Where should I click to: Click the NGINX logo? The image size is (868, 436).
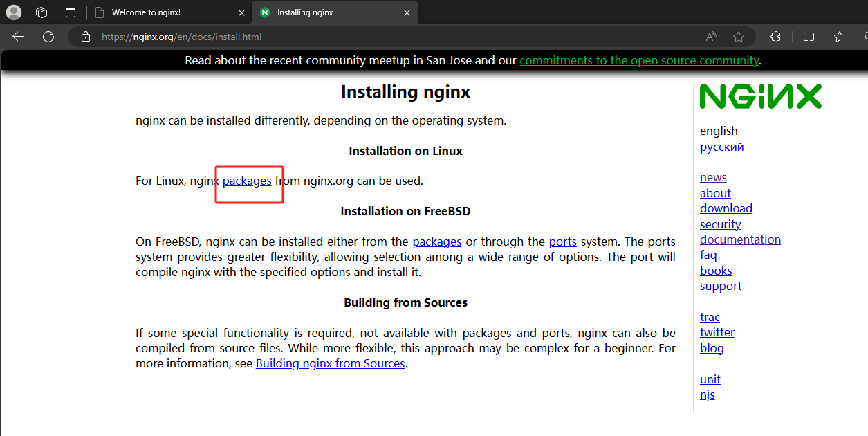pos(761,97)
